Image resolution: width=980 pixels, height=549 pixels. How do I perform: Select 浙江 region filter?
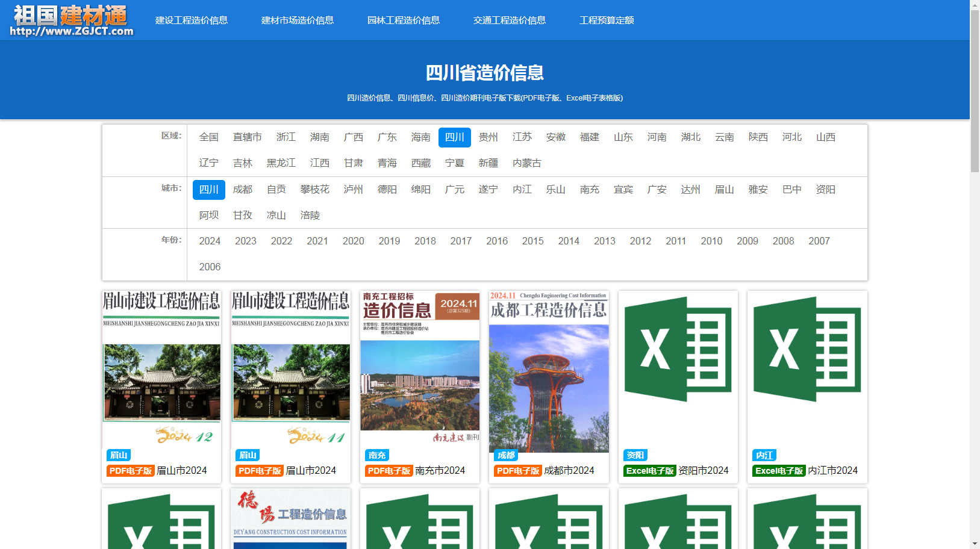point(286,137)
